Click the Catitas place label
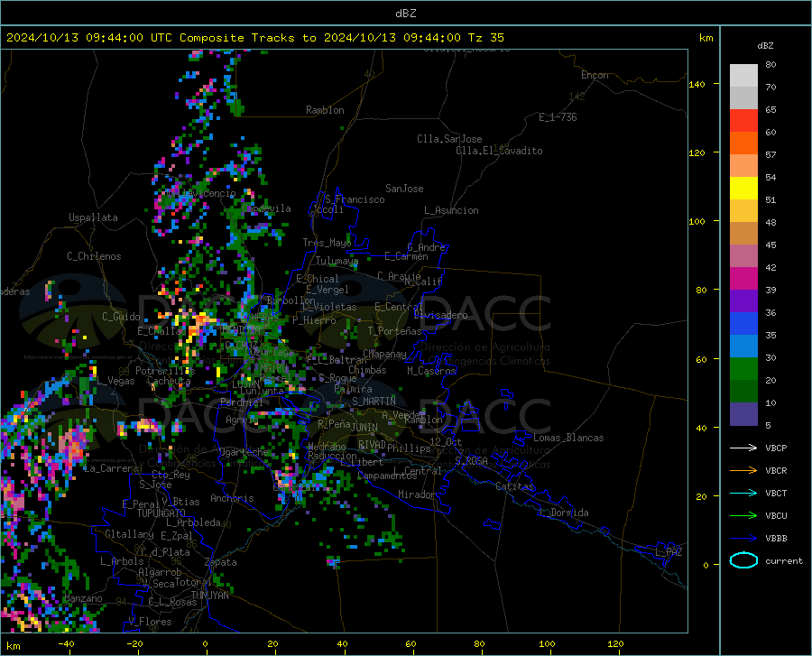The image size is (812, 656). 514,486
